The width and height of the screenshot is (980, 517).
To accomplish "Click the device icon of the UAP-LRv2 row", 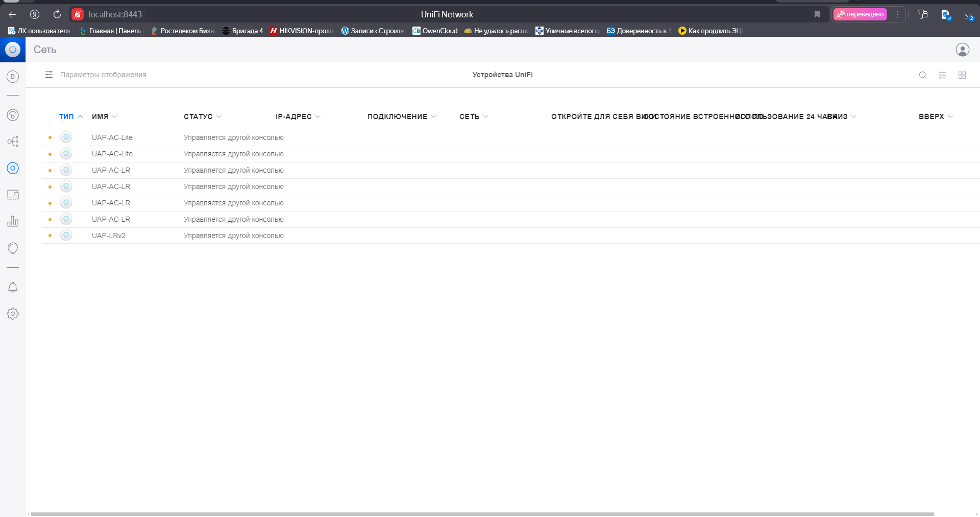I will [66, 235].
